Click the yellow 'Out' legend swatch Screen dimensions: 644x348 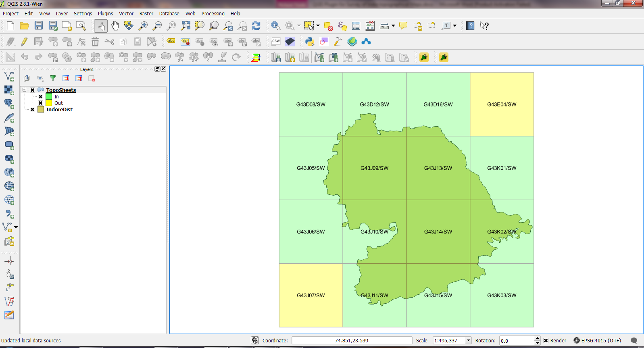pyautogui.click(x=49, y=103)
